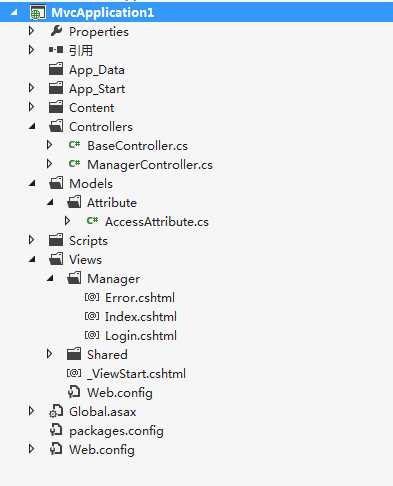Collapse the Models folder arrow
This screenshot has width=393, height=486.
32,184
